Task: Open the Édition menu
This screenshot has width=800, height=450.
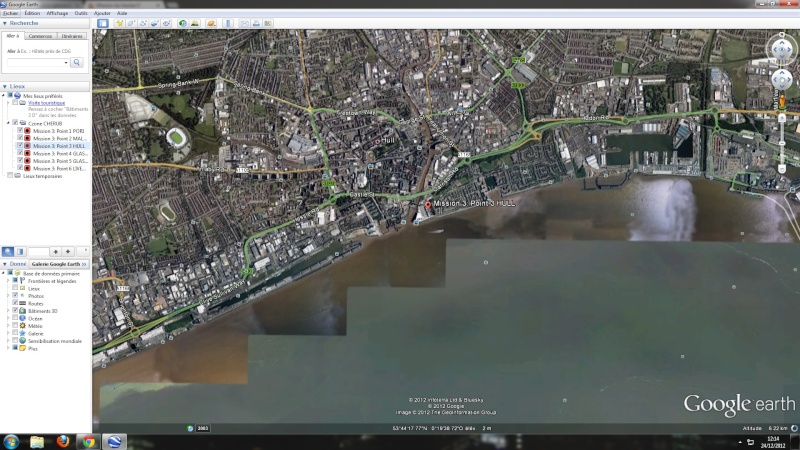Action: (32, 13)
